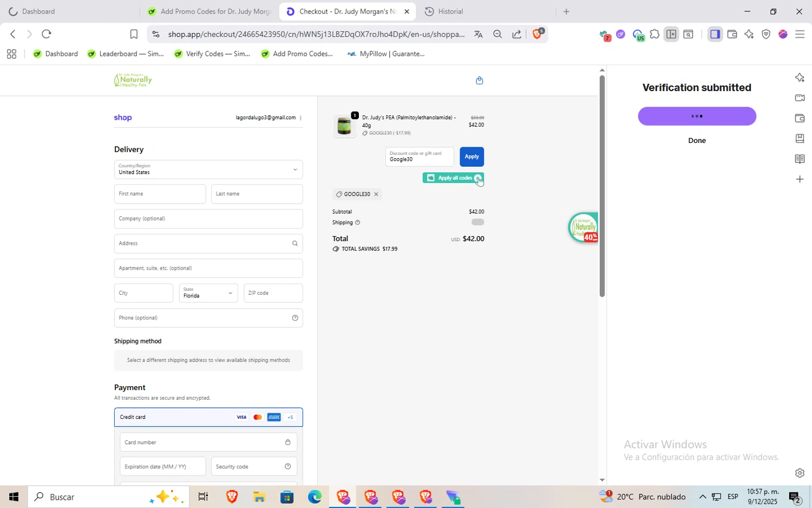The image size is (812, 508).
Task: Click the Apply discount button
Action: pos(472,157)
